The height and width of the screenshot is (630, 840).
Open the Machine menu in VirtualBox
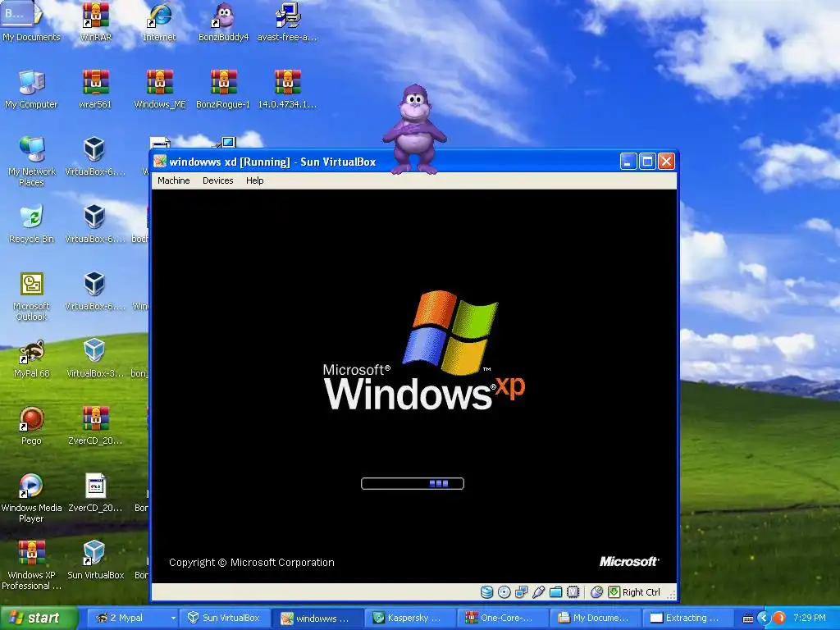click(174, 180)
